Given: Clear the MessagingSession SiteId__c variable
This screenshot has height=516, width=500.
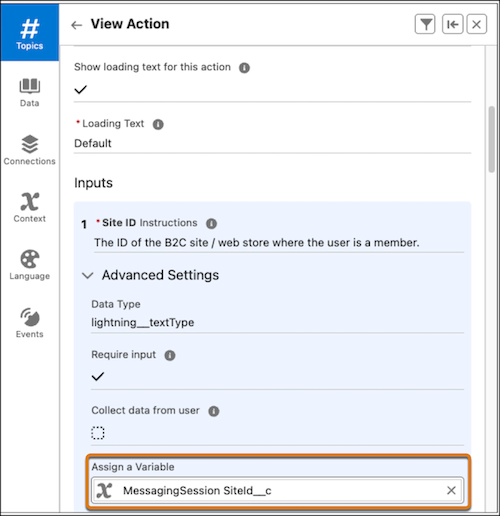Looking at the screenshot, I should [x=451, y=490].
